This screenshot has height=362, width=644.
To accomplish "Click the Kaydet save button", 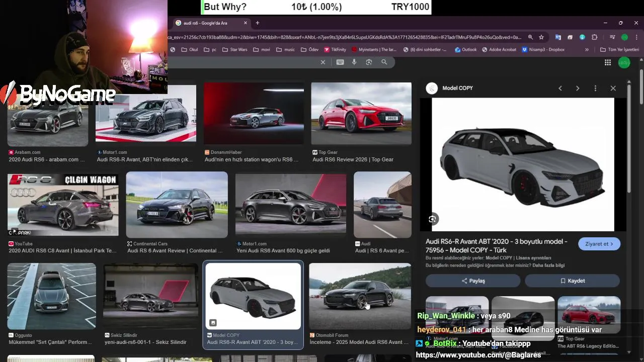I will (572, 281).
